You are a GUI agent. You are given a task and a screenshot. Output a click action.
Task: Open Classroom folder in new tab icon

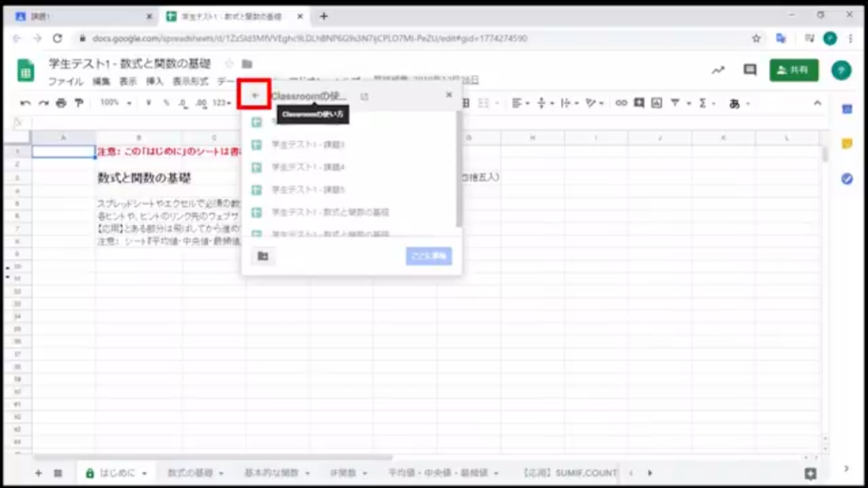coord(364,97)
